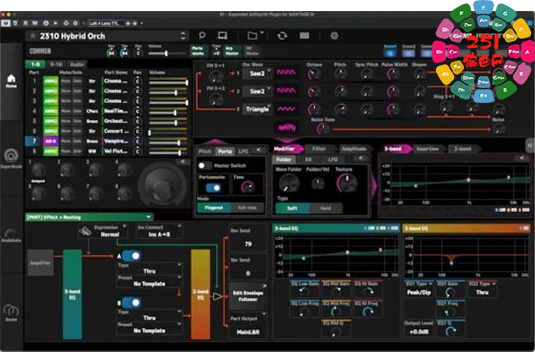This screenshot has width=535, height=363.
Task: Select Full-time portamento mode
Action: (x=247, y=207)
